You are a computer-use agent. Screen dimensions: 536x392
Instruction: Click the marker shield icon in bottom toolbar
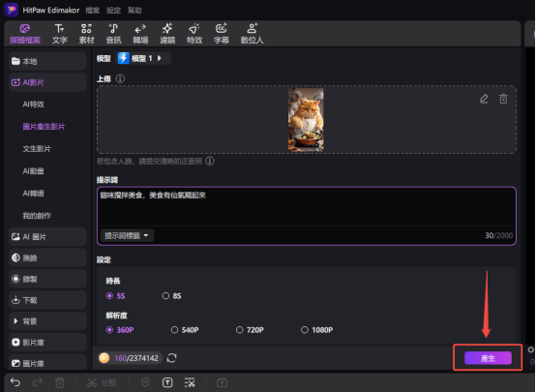[145, 382]
